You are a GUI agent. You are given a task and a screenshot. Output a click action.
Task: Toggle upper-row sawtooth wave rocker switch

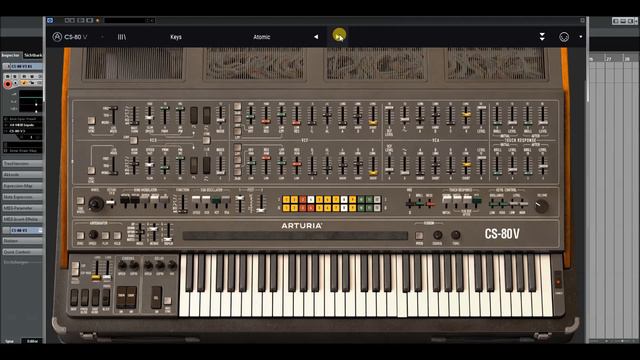click(207, 116)
